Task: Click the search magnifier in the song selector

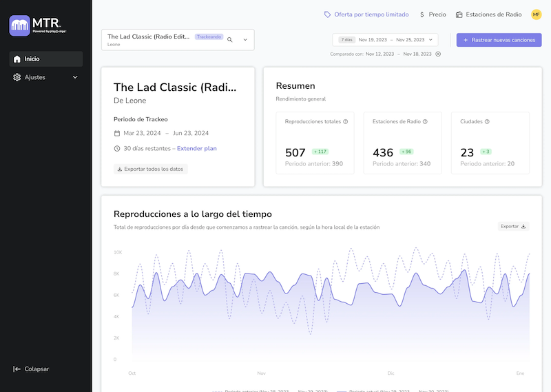Action: [230, 40]
